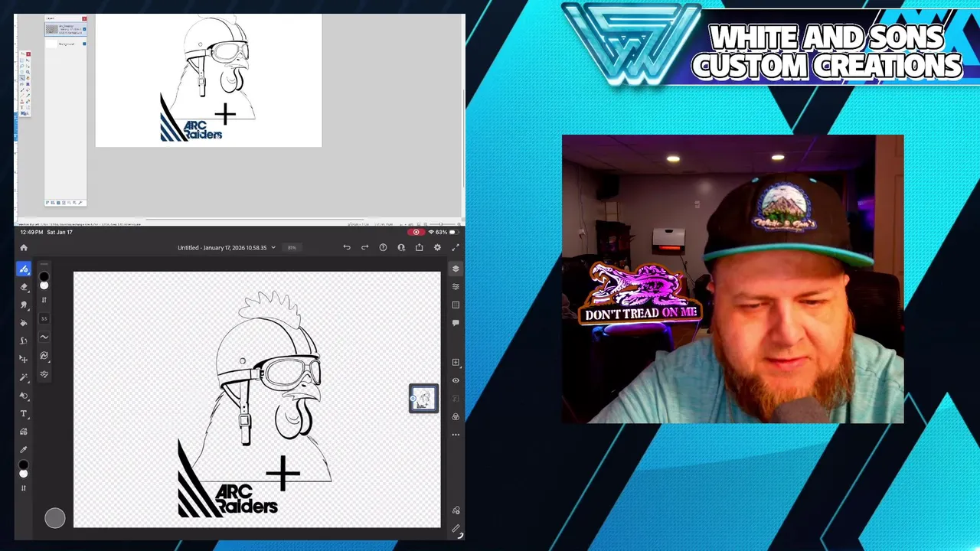Pick black brush color in brush options panel
The image size is (980, 551).
[x=44, y=276]
